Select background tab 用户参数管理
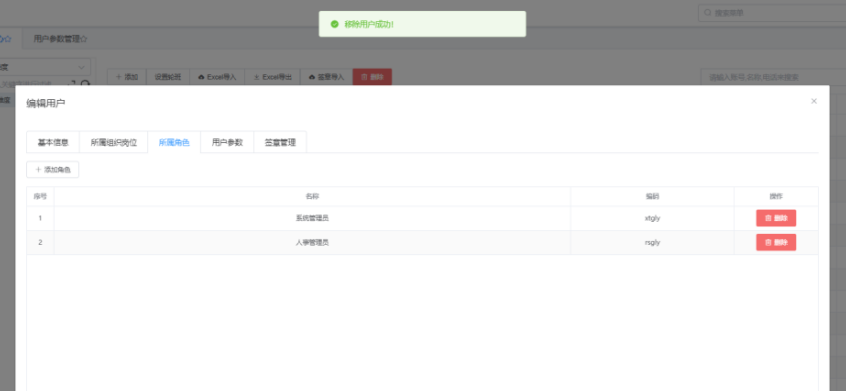 60,39
